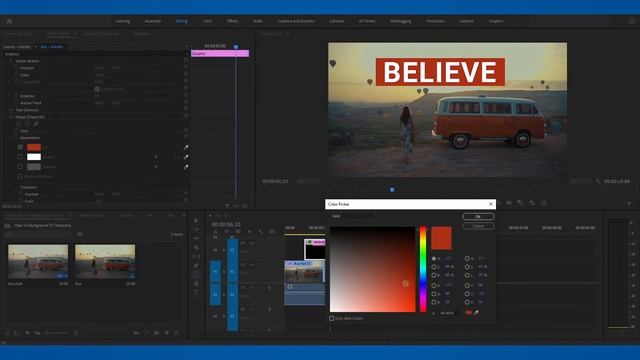Switch to the Effects workspace
This screenshot has width=640, height=360.
[x=232, y=21]
